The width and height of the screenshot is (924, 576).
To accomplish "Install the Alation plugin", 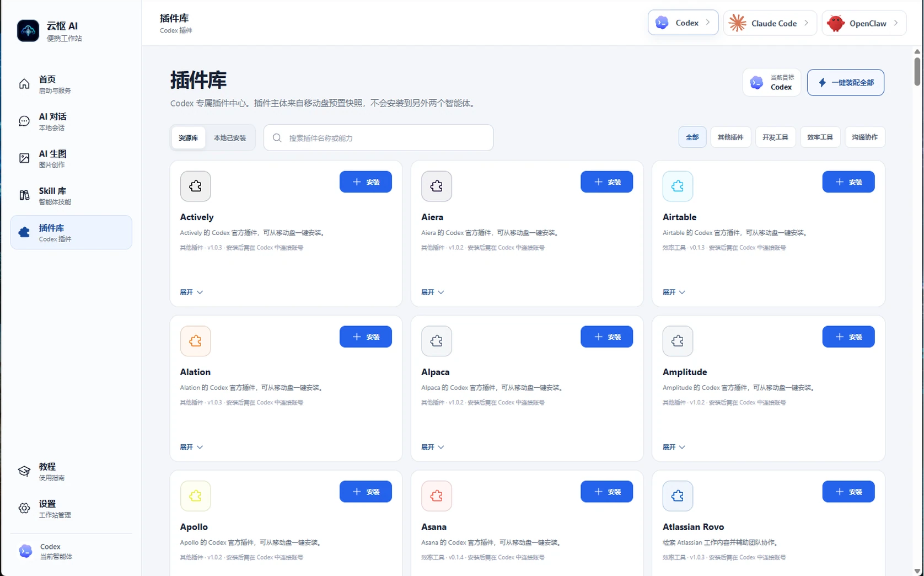I will click(366, 337).
